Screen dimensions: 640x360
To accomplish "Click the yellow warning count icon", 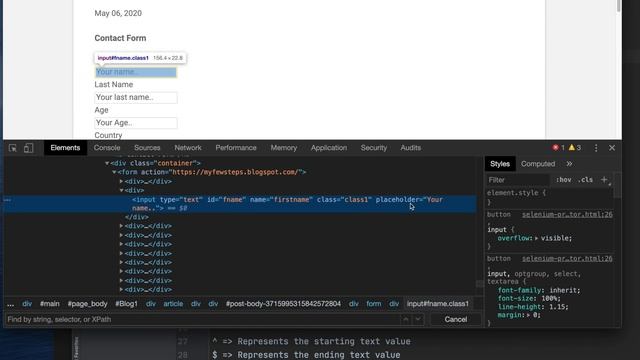I will 572,148.
